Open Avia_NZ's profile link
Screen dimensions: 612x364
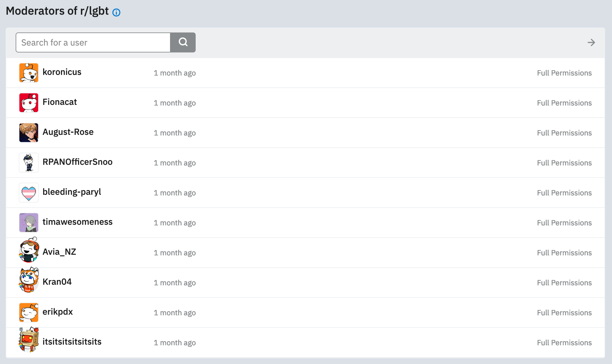point(59,252)
